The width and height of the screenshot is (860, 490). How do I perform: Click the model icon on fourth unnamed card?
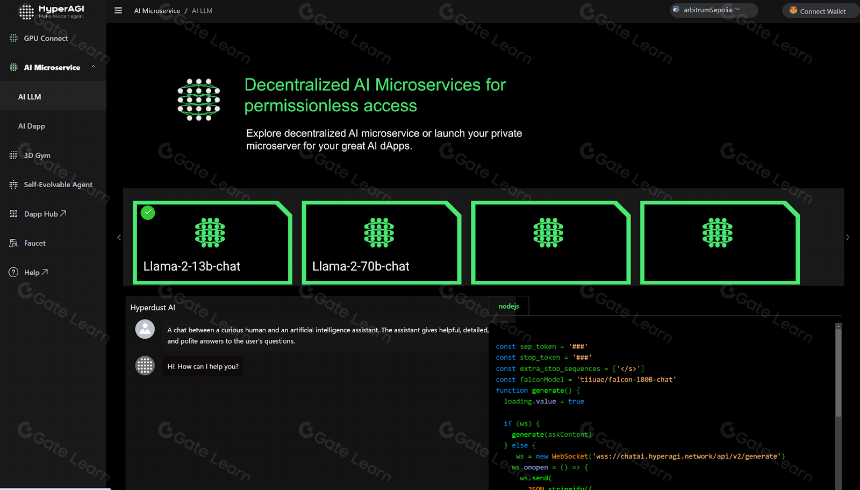click(x=717, y=233)
